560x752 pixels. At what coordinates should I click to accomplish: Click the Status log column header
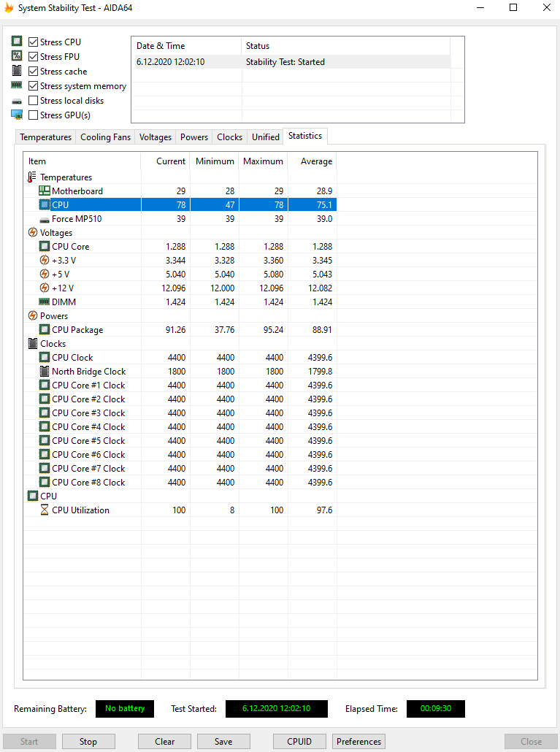(345, 46)
